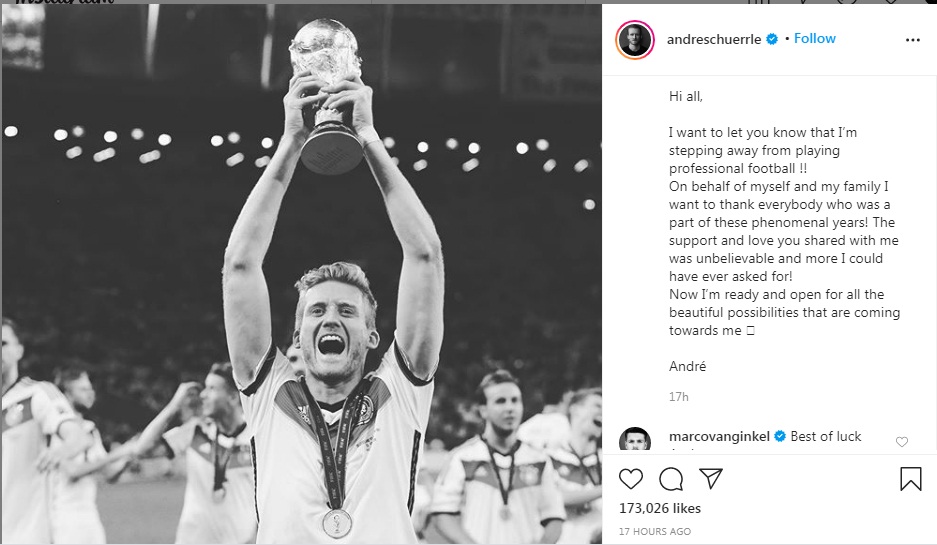Viewport: 937px width, 545px height.
Task: Click the 17h caption timestamp
Action: (679, 397)
